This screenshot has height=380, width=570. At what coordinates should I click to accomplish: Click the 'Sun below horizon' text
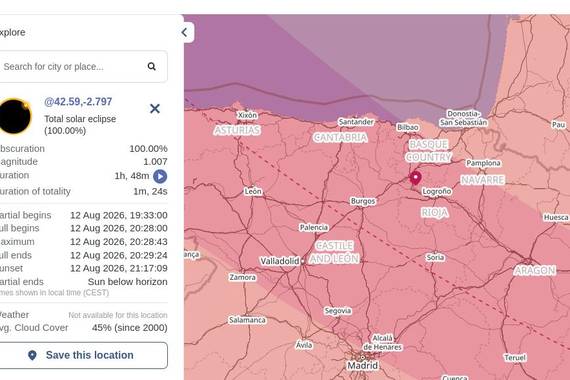128,282
